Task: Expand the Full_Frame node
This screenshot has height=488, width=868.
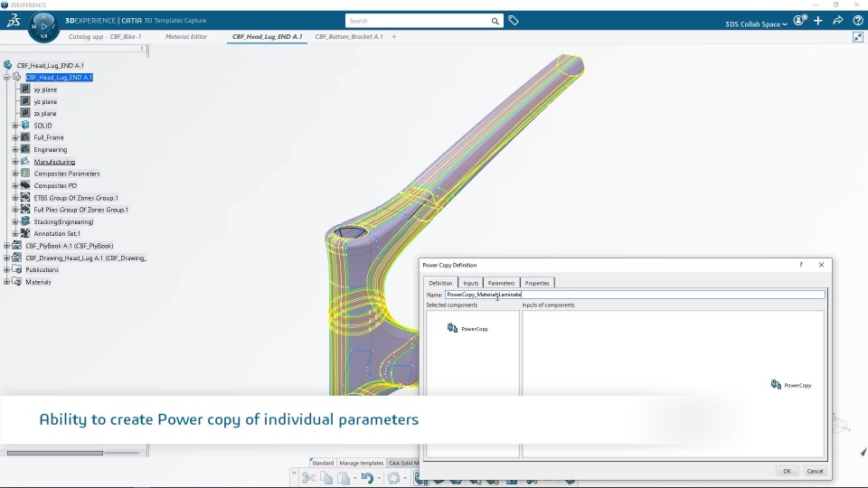Action: 15,137
